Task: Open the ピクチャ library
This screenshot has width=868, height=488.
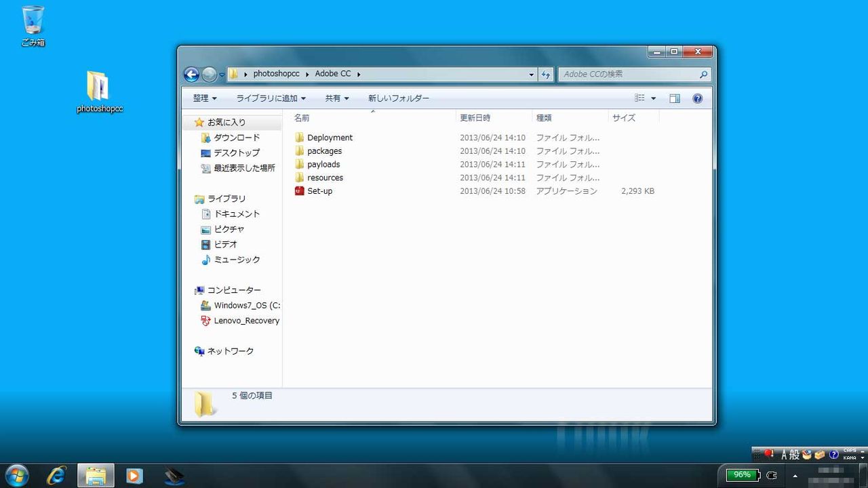Action: [229, 229]
